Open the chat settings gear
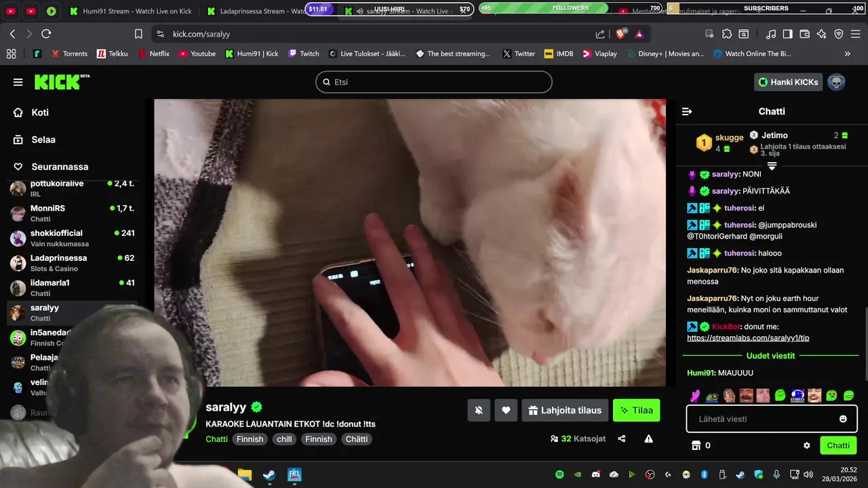868x488 pixels. (807, 445)
